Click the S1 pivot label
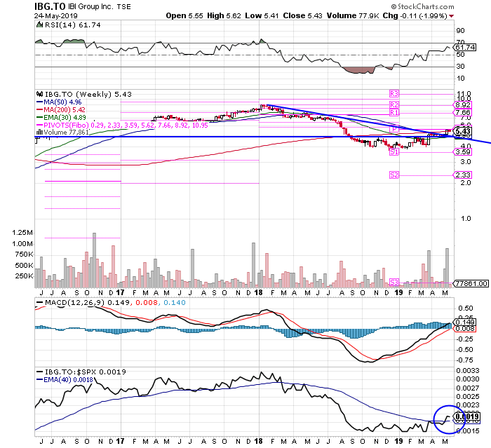 point(394,152)
